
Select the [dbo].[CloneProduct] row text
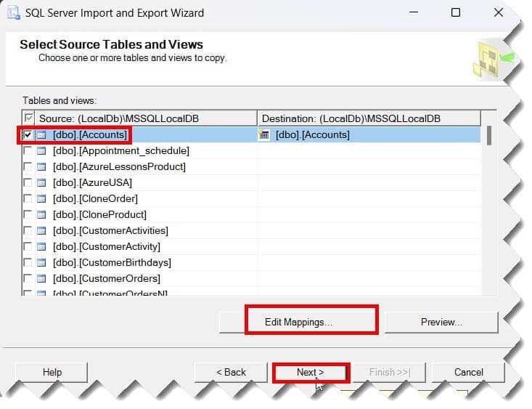pyautogui.click(x=99, y=215)
